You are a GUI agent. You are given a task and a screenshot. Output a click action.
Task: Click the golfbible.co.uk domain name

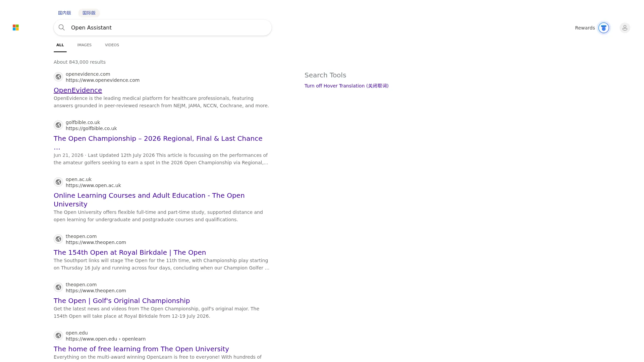(x=83, y=122)
